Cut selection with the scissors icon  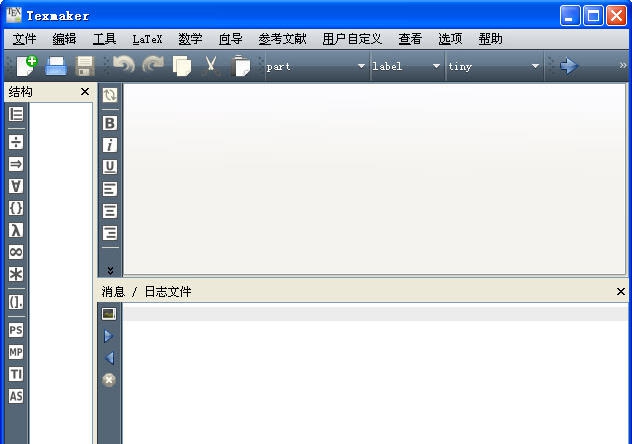[x=211, y=66]
